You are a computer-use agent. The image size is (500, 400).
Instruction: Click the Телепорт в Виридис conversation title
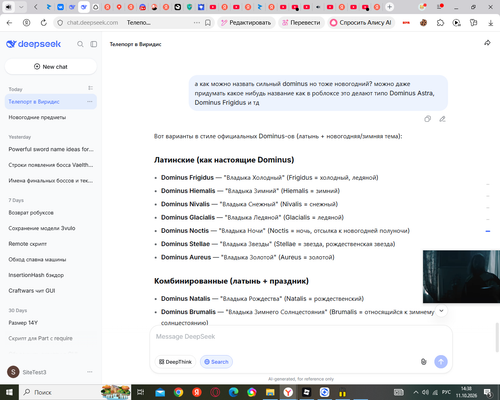point(135,44)
